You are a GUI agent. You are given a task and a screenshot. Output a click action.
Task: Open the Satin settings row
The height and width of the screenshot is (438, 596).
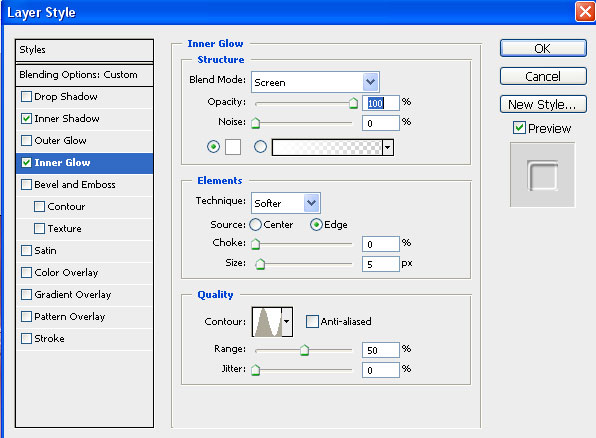click(84, 251)
